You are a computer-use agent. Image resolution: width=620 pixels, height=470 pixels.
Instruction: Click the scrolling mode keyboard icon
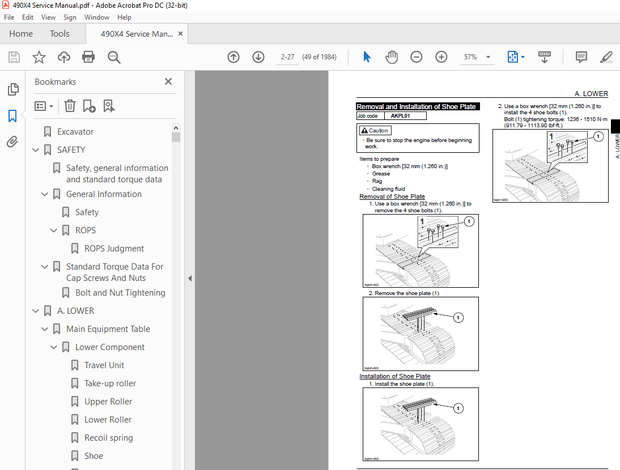click(544, 57)
